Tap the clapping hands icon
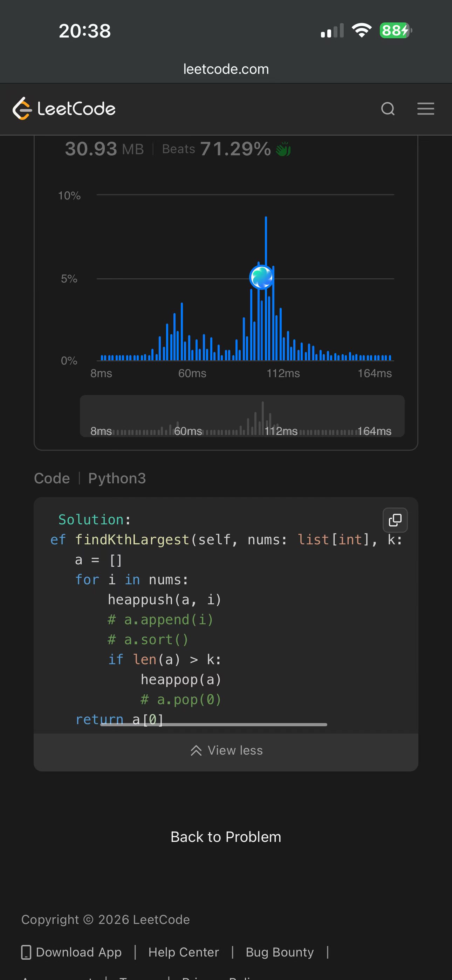Viewport: 452px width, 980px height. (283, 149)
